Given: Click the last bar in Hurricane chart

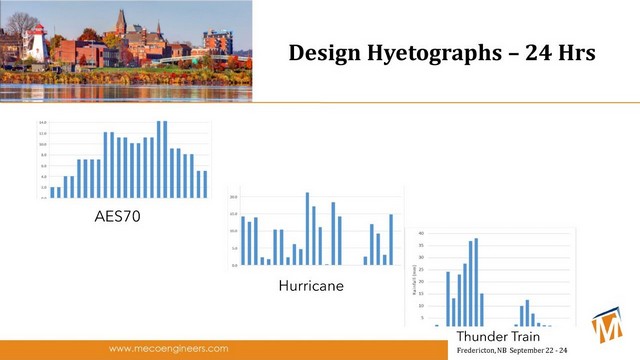Looking at the screenshot, I should pyautogui.click(x=391, y=240).
